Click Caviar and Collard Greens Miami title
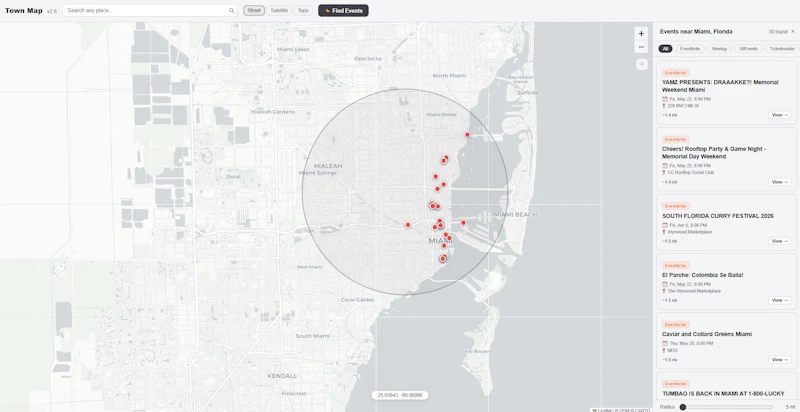 [x=707, y=334]
